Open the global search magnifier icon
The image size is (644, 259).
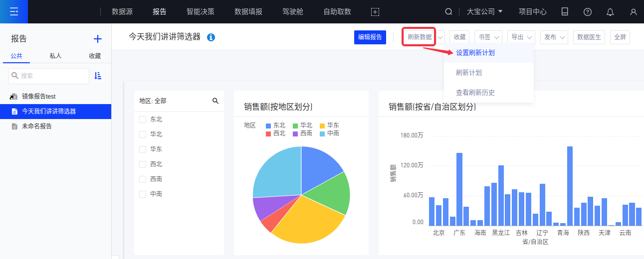click(x=448, y=11)
